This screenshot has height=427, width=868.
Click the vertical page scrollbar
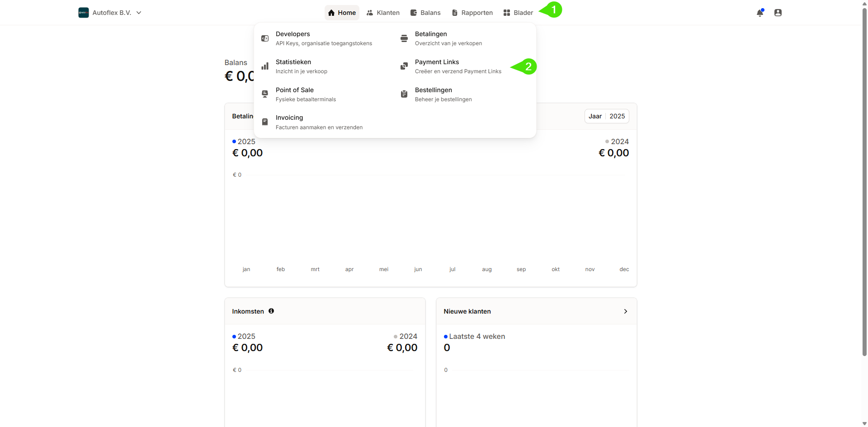(864, 181)
